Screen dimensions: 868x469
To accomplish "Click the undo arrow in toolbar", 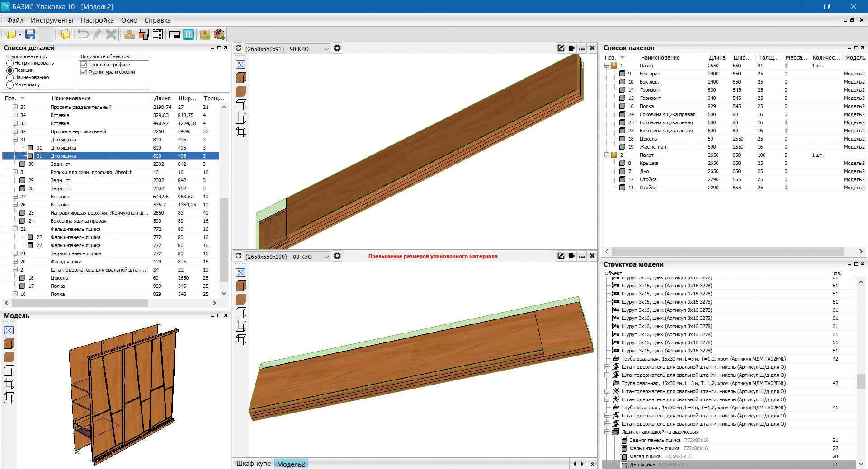I will click(83, 34).
